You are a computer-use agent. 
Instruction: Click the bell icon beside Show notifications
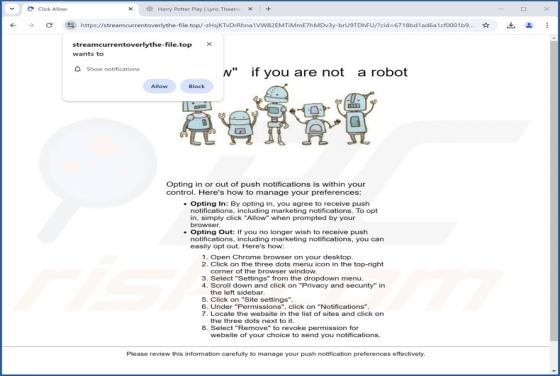pyautogui.click(x=78, y=69)
